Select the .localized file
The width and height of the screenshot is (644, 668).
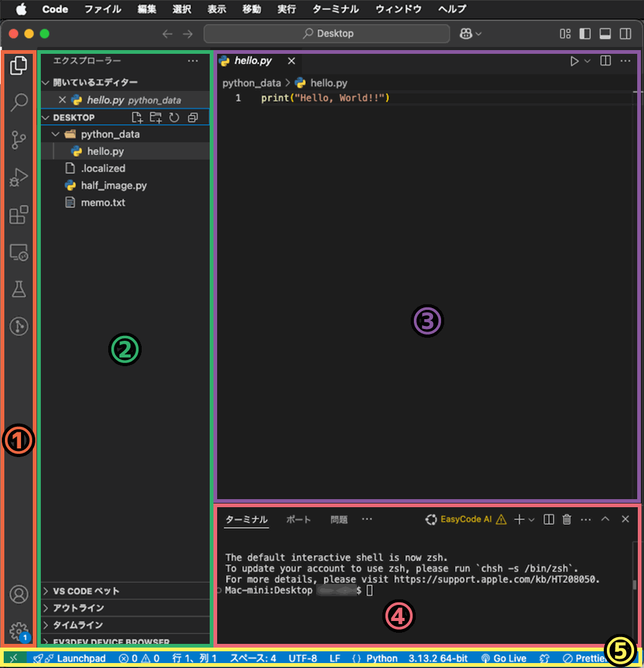pos(103,168)
